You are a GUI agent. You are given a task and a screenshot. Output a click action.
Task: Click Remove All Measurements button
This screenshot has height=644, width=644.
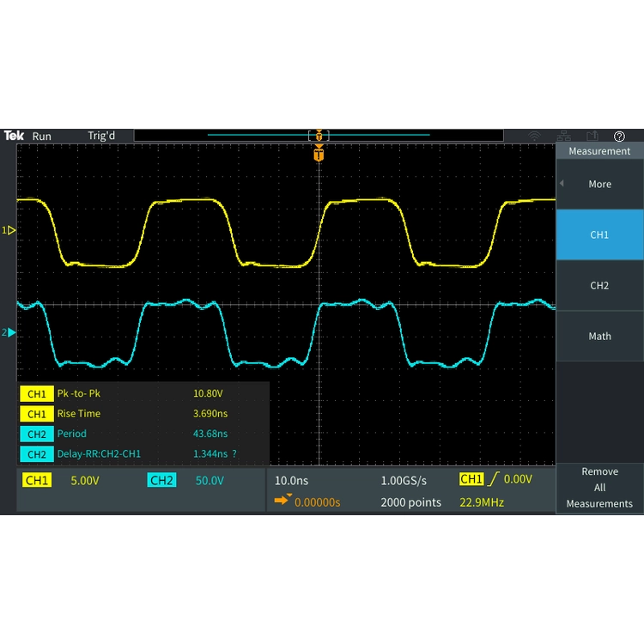pos(599,488)
